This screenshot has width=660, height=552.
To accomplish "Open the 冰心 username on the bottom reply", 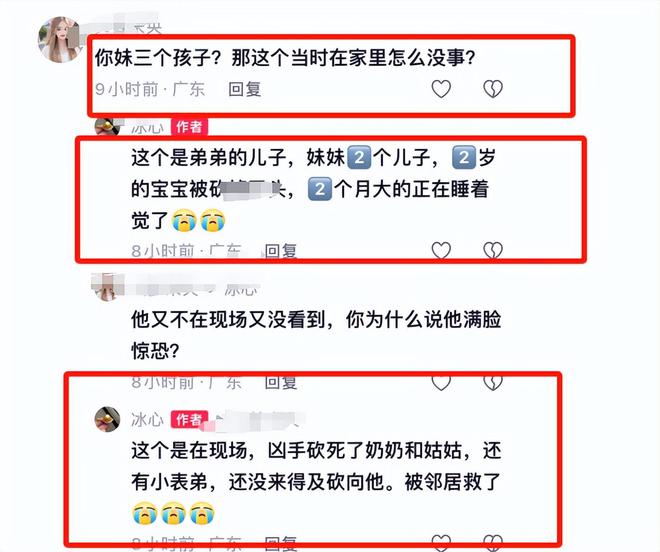I will 147,419.
